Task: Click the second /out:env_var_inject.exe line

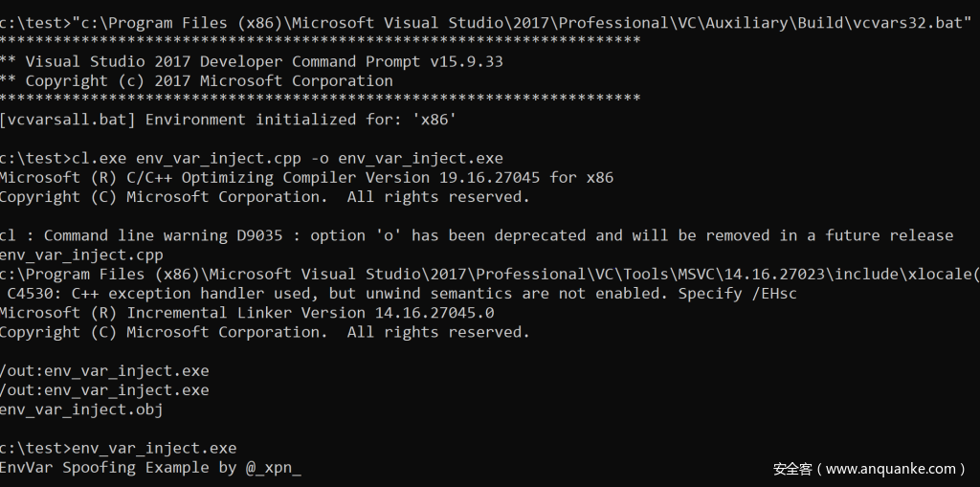Action: 104,390
